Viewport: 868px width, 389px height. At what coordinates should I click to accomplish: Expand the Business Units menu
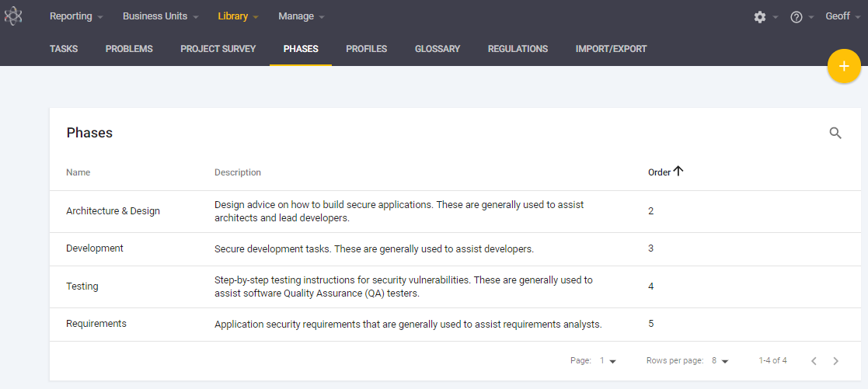click(160, 16)
